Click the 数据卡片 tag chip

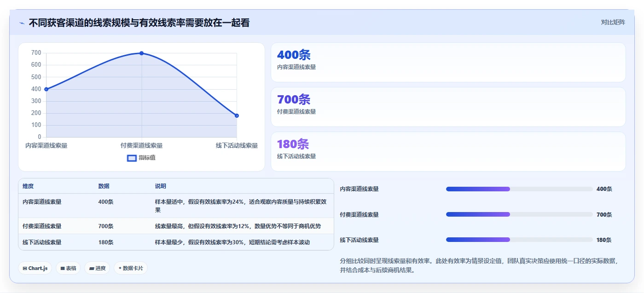coord(131,268)
